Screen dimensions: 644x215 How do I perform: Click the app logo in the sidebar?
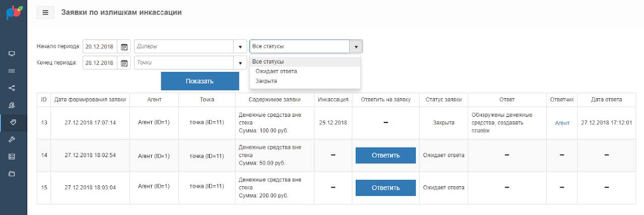[14, 12]
